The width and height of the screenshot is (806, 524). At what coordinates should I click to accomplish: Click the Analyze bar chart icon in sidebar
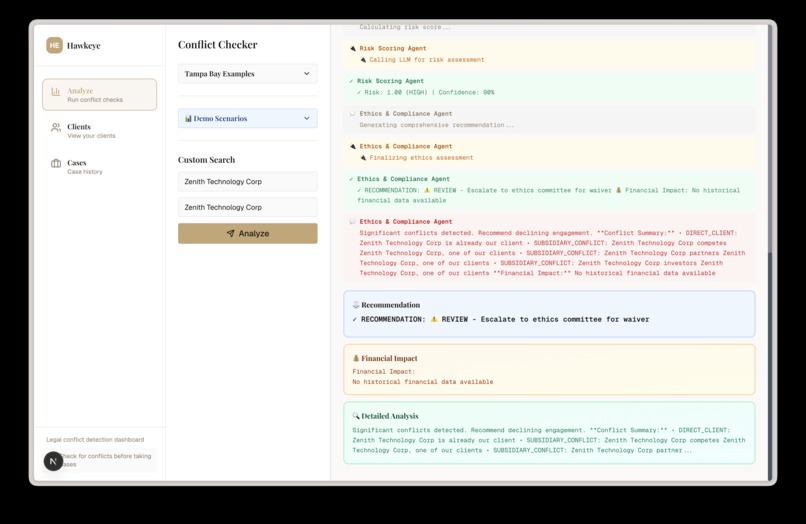56,92
